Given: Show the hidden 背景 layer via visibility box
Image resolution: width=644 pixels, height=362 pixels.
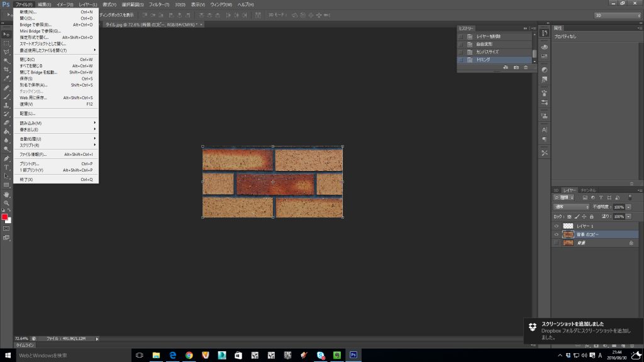Looking at the screenshot, I should tap(556, 243).
